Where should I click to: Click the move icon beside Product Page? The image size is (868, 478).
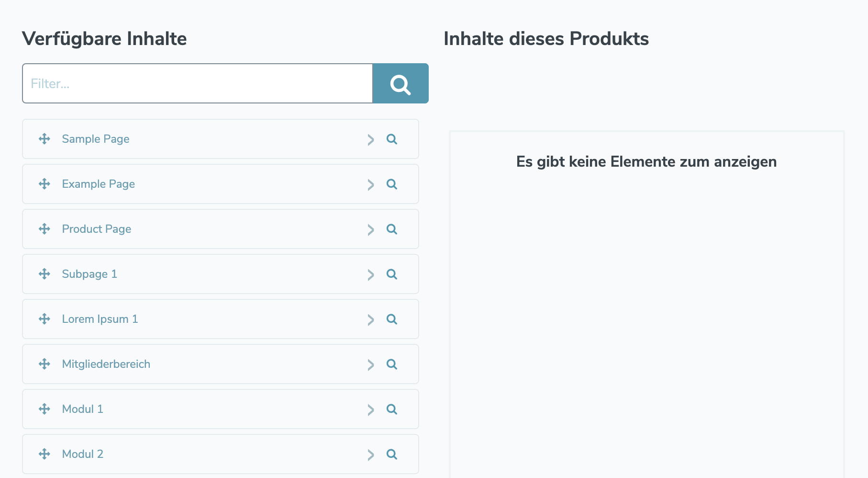click(x=45, y=229)
